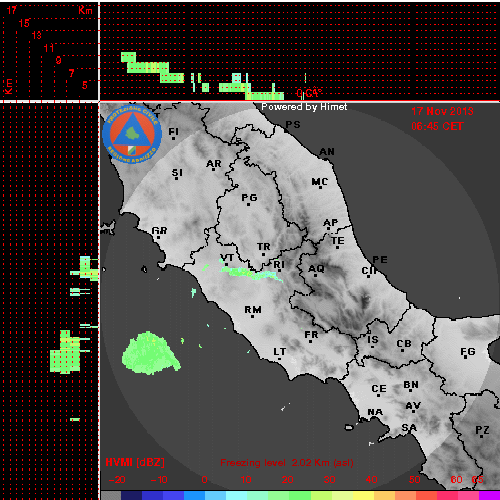Viewport: 500px width, 500px height.
Task: Click the '17' height axis label
Action: point(11,10)
